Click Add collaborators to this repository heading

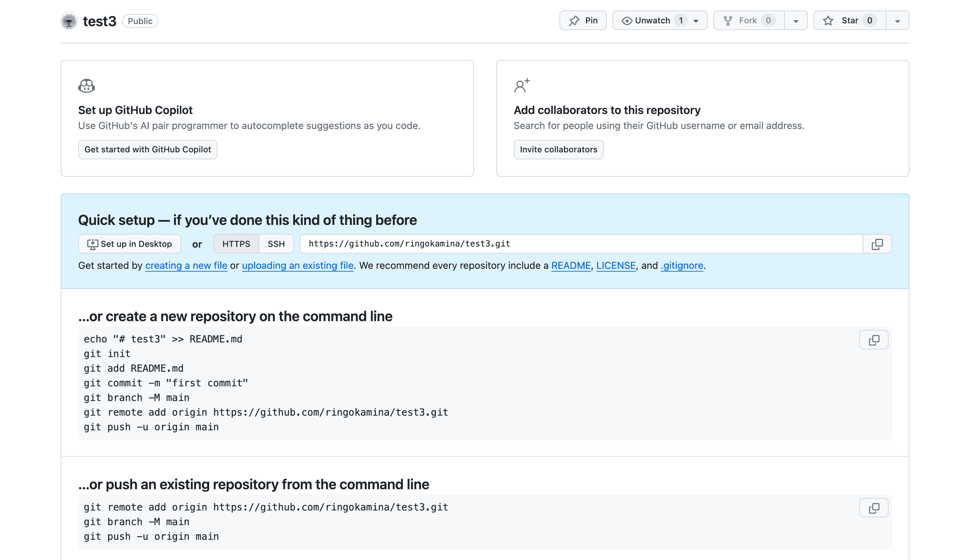[x=607, y=110]
